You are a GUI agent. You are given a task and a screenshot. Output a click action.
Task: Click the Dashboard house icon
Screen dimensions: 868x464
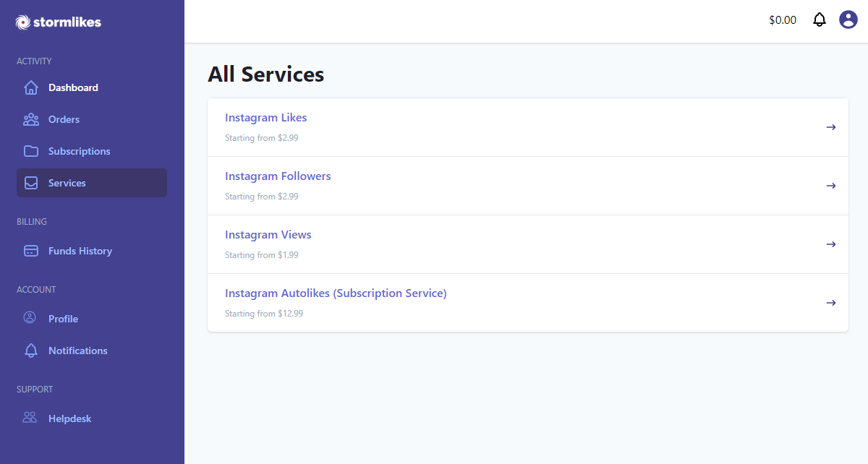pos(31,87)
